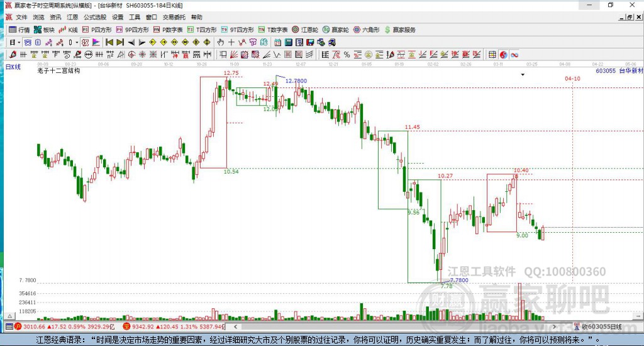The width and height of the screenshot is (644, 346).
Task: Click the red fan lines icon
Action: click(x=234, y=55)
